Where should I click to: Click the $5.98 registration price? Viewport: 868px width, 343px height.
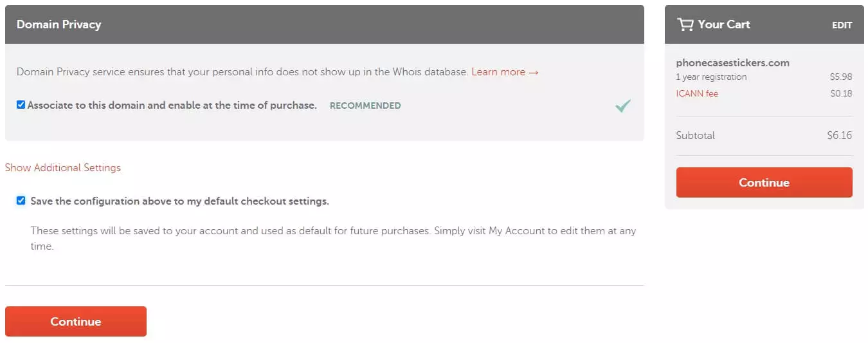coord(840,77)
